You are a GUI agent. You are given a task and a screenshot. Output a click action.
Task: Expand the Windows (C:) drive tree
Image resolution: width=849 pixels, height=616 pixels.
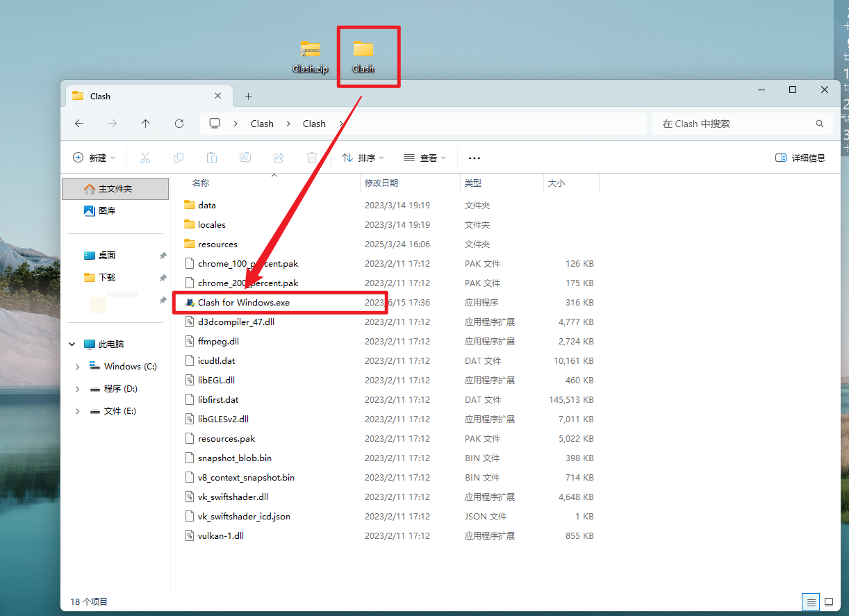coord(77,367)
